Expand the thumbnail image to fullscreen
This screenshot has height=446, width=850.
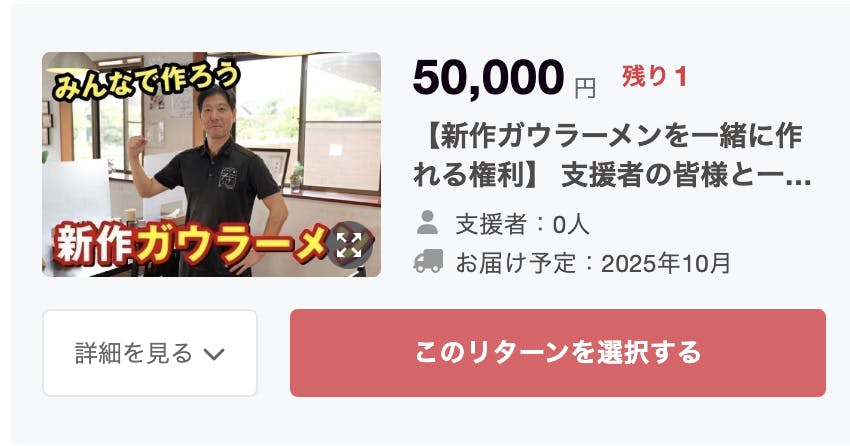pyautogui.click(x=349, y=245)
